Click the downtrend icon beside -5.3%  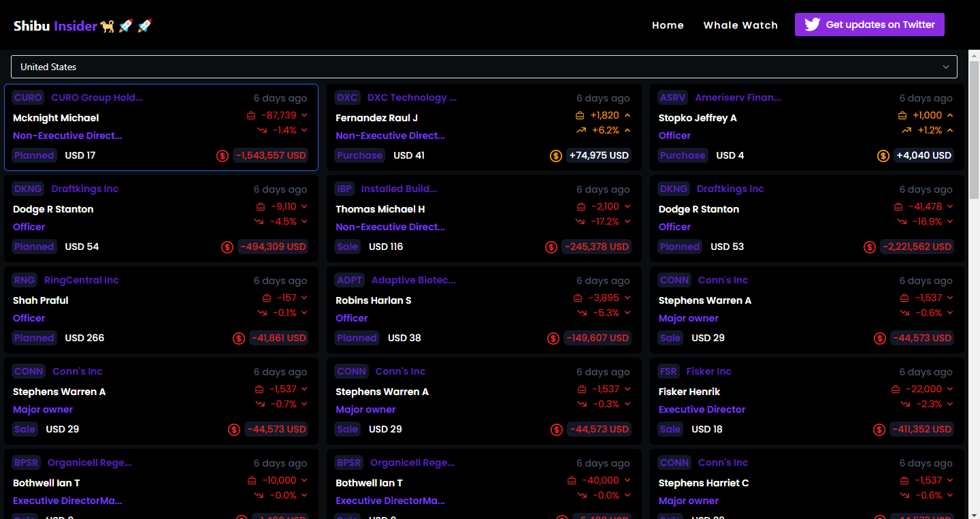[x=582, y=313]
